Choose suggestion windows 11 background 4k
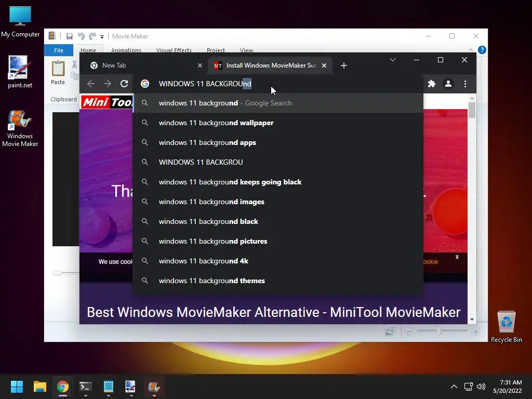This screenshot has width=532, height=399. 278,261
